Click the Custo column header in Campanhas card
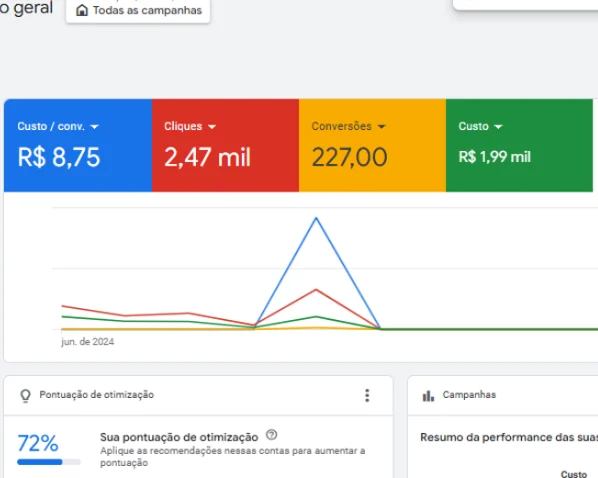Viewport: 598px width, 478px height. pos(574,474)
